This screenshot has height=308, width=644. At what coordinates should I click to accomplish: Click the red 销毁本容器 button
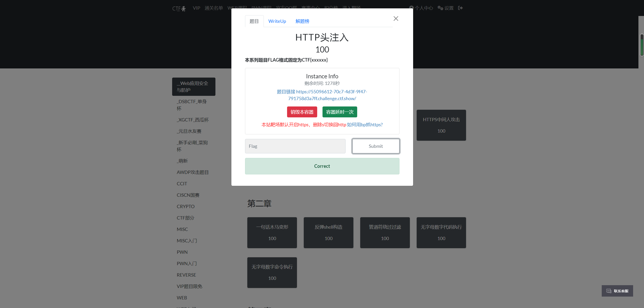(x=302, y=112)
